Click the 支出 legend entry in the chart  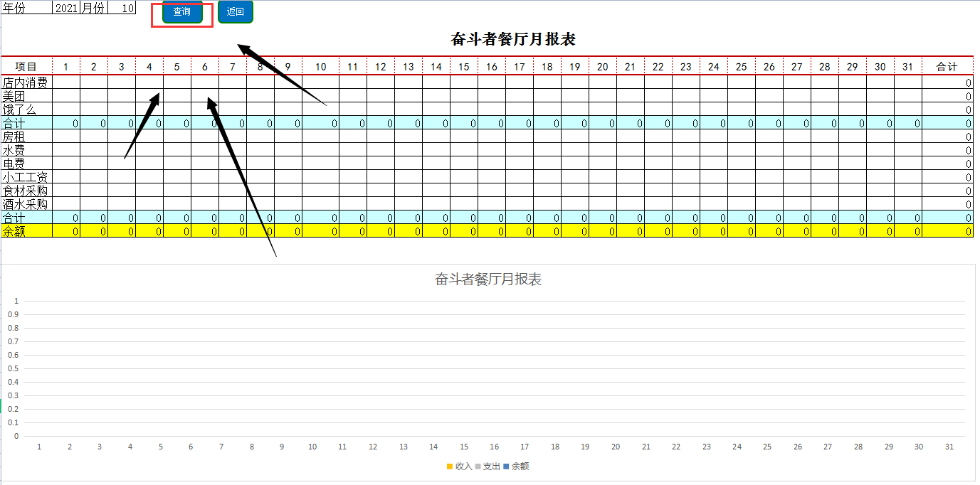(x=488, y=467)
